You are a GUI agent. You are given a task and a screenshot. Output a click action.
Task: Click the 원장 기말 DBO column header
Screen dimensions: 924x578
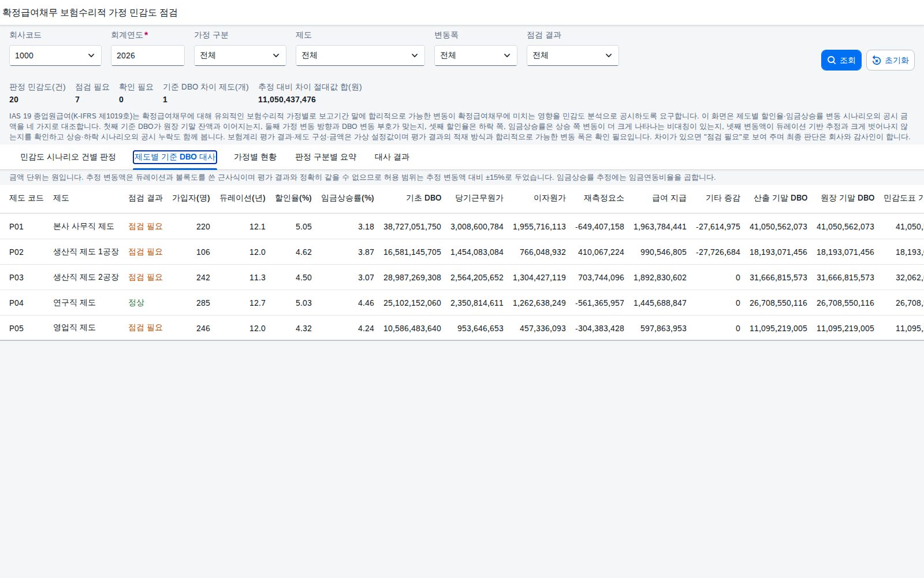click(848, 198)
